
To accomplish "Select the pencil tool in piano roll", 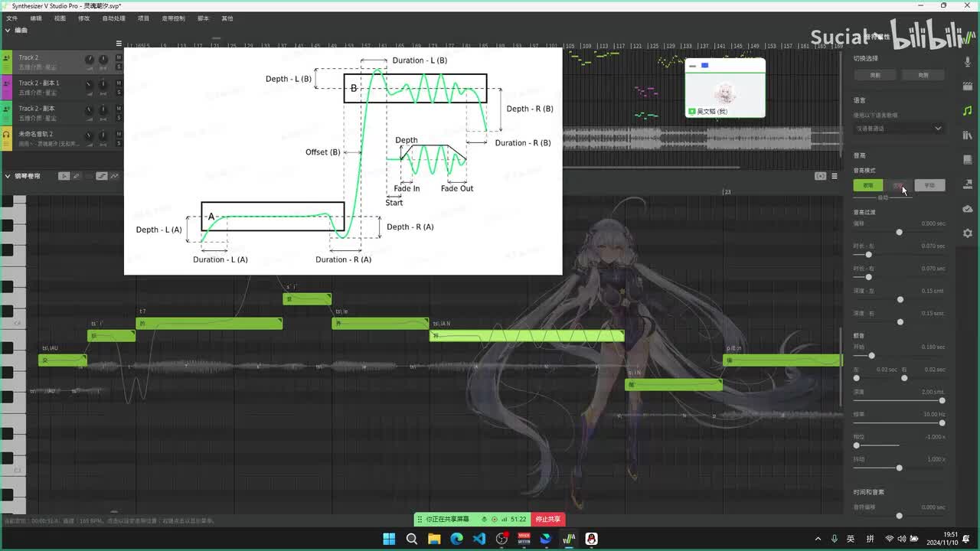I will tap(76, 176).
